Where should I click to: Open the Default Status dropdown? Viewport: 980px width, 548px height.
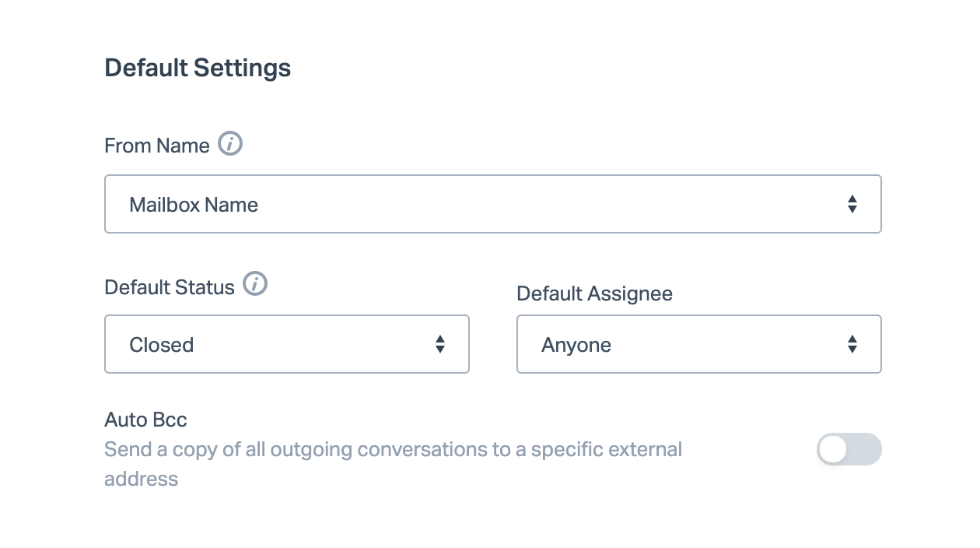[x=286, y=344]
